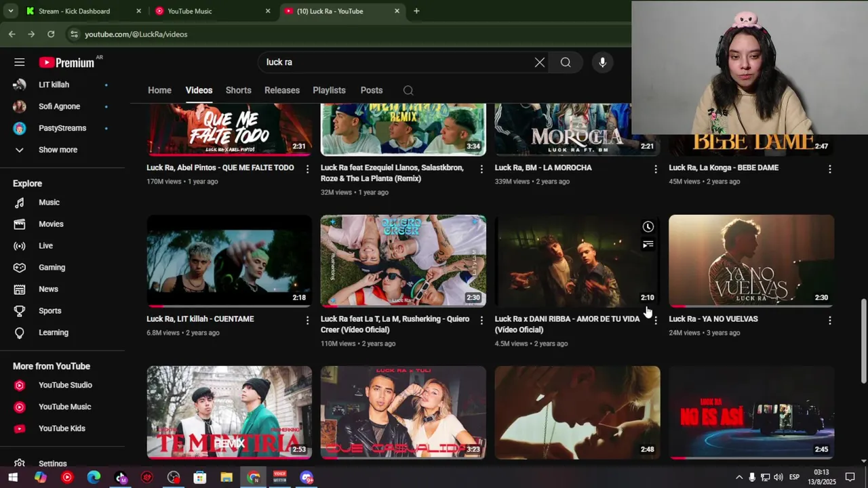Clear the search box with the X icon
868x488 pixels.
[x=539, y=62]
